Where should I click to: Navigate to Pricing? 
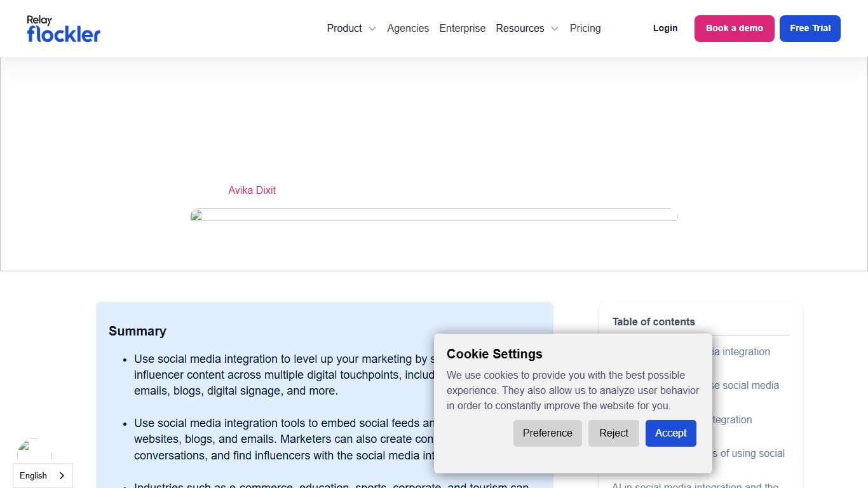pyautogui.click(x=585, y=29)
